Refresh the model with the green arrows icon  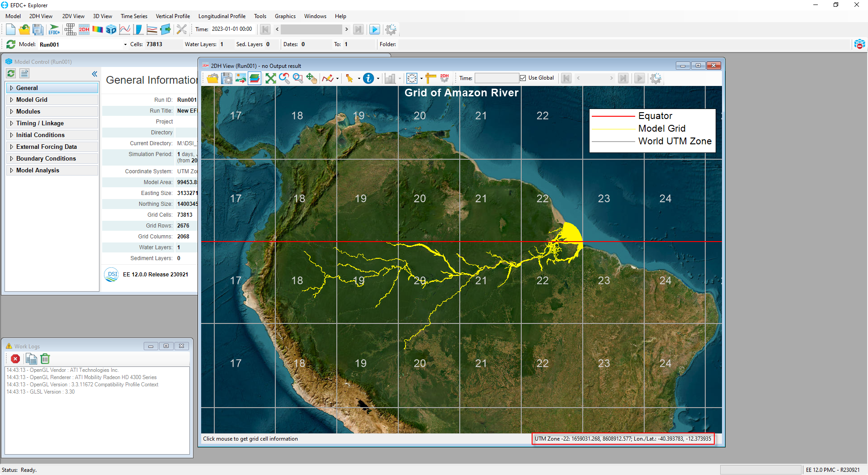(10, 44)
